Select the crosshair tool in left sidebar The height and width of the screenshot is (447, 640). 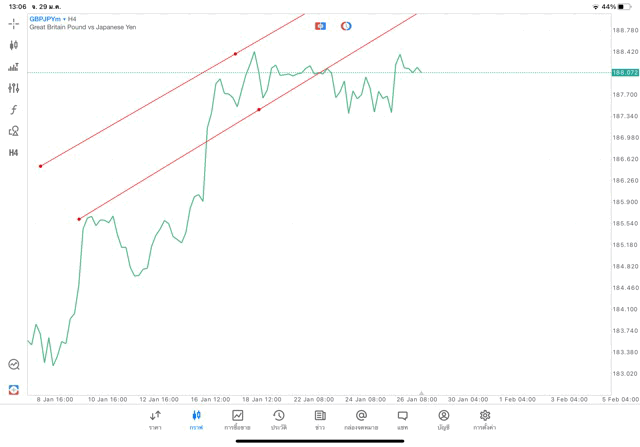(14, 23)
